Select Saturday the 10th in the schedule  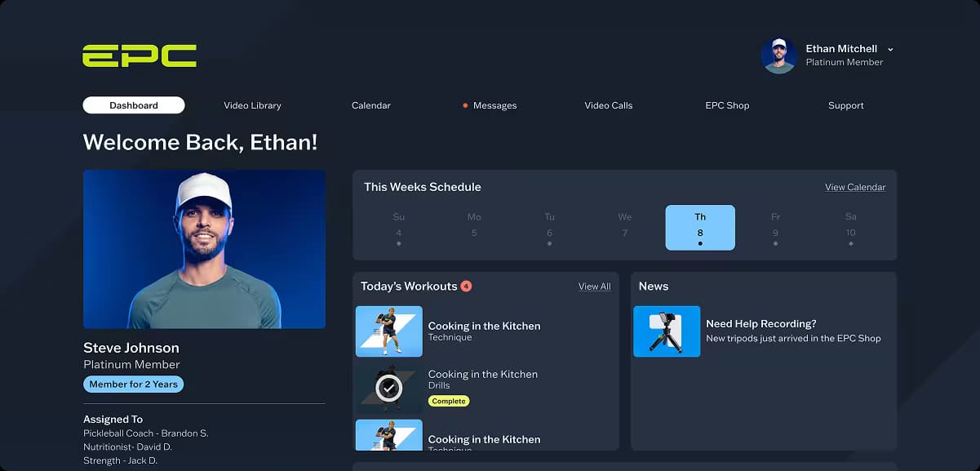851,228
